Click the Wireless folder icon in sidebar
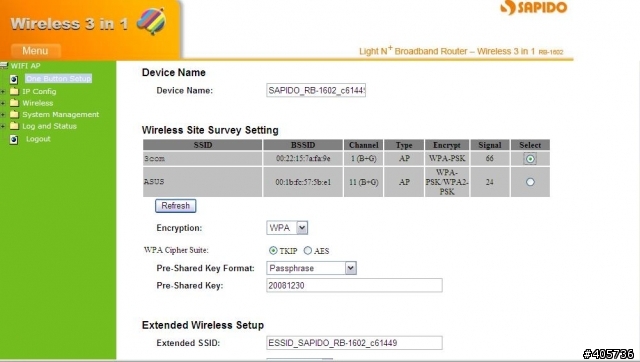Image resolution: width=640 pixels, height=362 pixels. coord(14,102)
